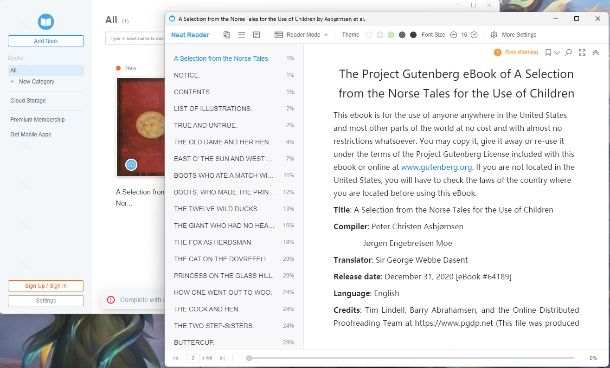610x368 pixels.
Task: Select the white theme swatch
Action: (x=368, y=35)
